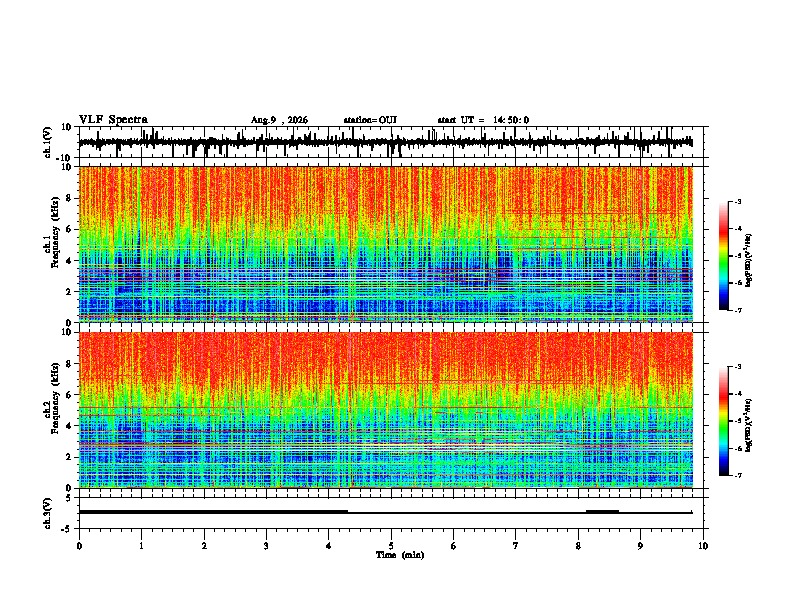Click the "-7" tick on the ch.2 colorbar
The width and height of the screenshot is (792, 612).
[x=737, y=475]
